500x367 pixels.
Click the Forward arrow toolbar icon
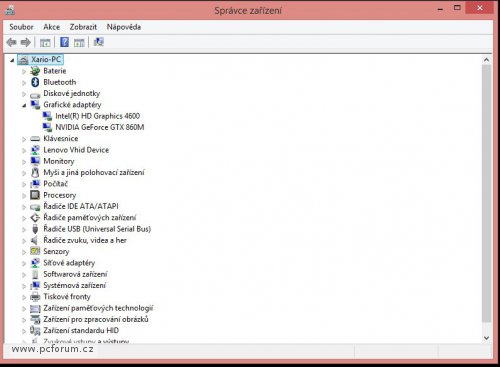pos(26,42)
